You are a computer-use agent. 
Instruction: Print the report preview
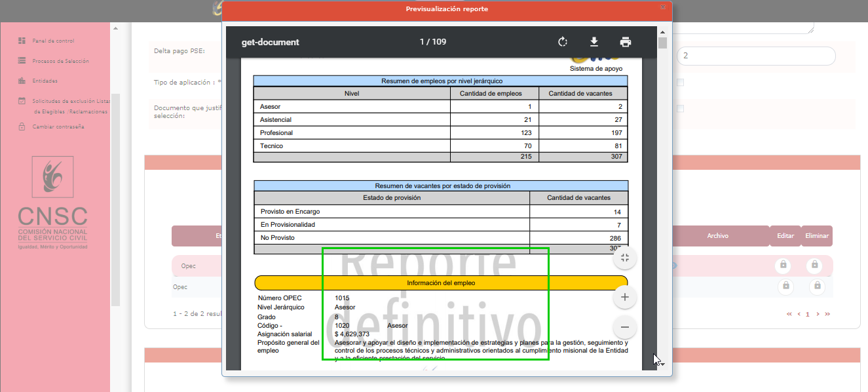coord(626,42)
